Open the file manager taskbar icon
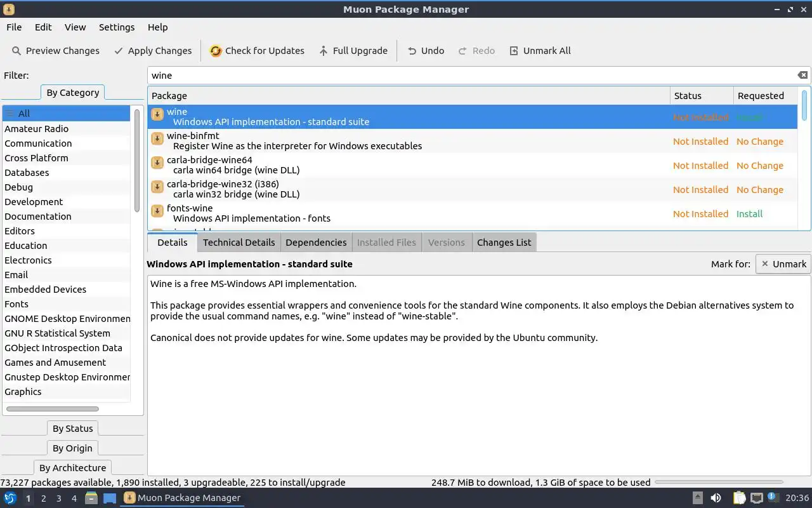812x508 pixels. click(x=91, y=498)
